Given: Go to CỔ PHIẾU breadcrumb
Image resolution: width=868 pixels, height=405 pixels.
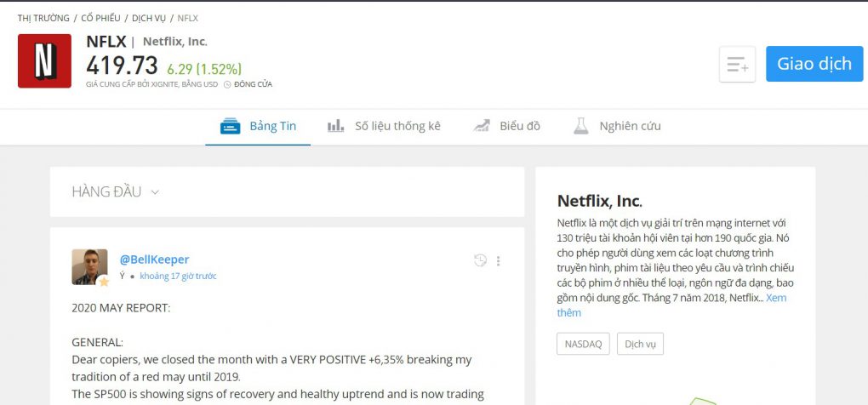Looking at the screenshot, I should coord(100,18).
